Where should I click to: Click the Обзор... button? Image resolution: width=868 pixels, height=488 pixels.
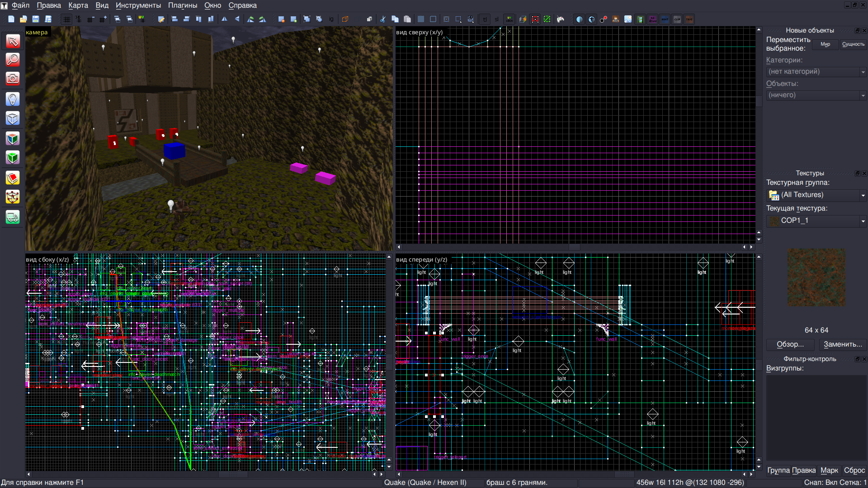790,345
